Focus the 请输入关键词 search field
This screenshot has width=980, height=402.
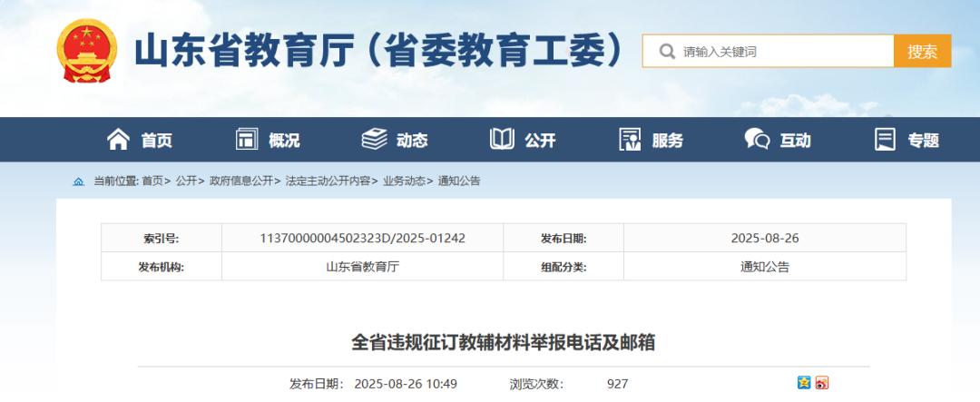pyautogui.click(x=769, y=51)
